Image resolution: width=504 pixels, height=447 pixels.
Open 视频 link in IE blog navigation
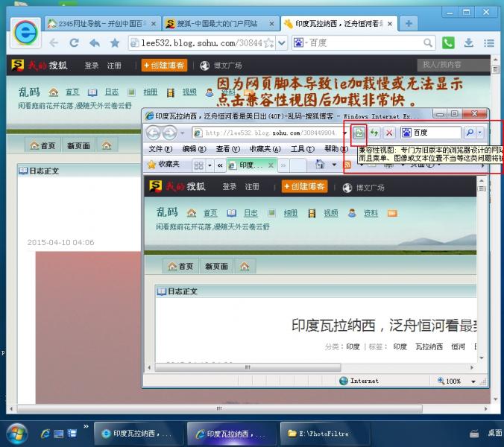[x=331, y=213]
